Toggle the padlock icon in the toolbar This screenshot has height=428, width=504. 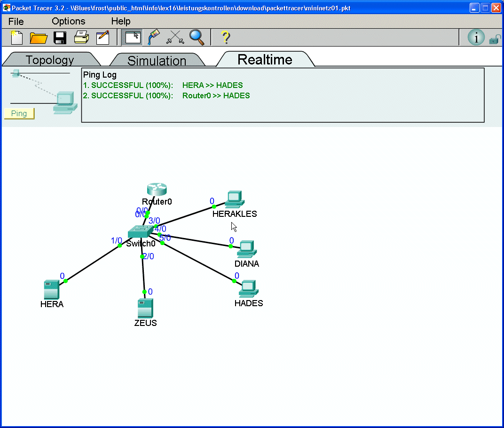click(x=494, y=39)
